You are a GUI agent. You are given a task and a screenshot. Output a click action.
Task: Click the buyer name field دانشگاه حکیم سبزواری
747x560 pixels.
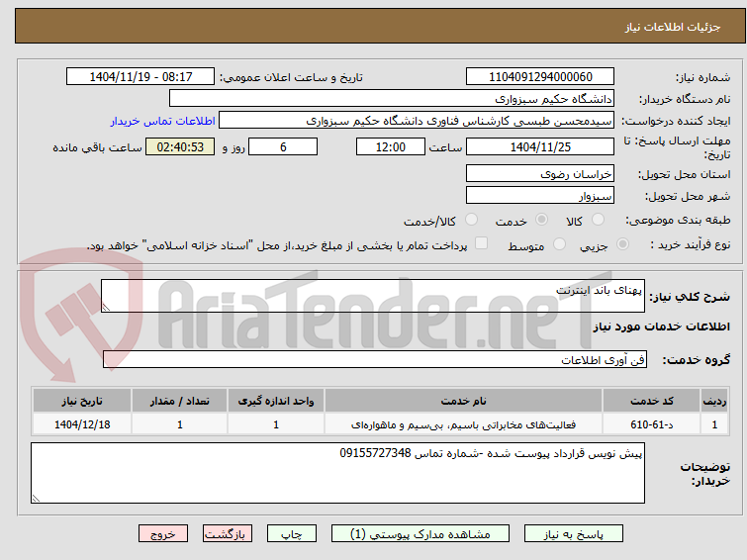coord(392,99)
